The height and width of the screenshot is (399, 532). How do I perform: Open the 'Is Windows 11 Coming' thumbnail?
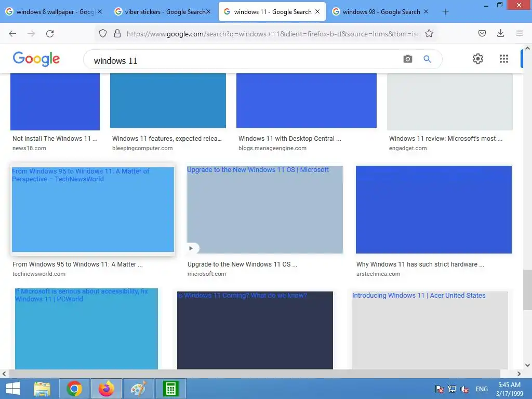tap(255, 330)
